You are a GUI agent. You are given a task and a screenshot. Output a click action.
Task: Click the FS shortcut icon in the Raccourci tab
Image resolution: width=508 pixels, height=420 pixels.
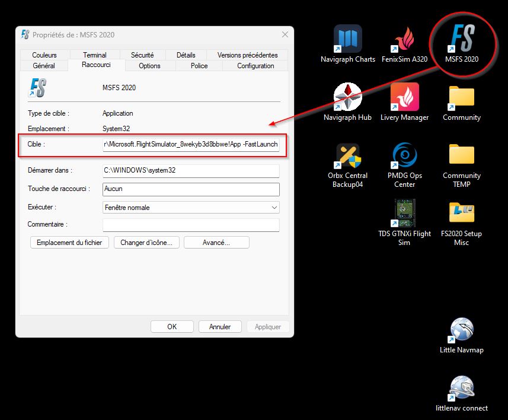[38, 88]
